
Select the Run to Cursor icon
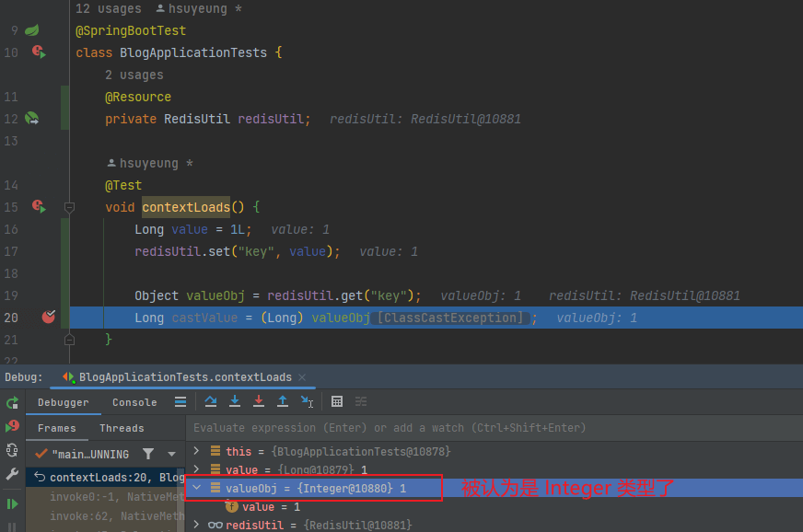(307, 402)
